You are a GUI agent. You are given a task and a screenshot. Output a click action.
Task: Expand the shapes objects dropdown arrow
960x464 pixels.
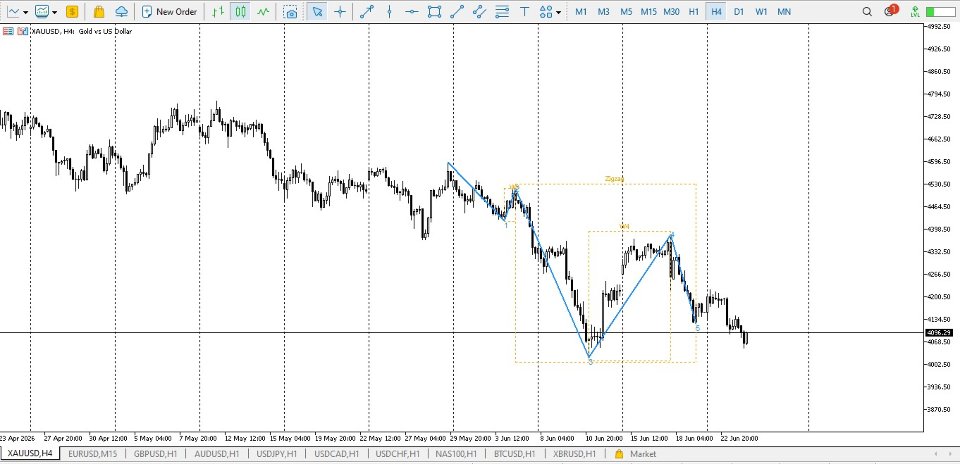559,12
